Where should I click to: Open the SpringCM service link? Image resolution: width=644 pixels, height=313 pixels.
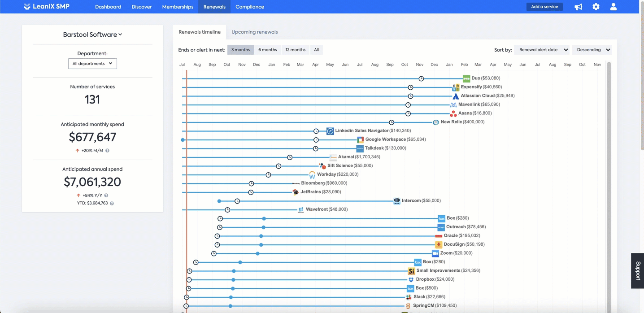click(424, 305)
